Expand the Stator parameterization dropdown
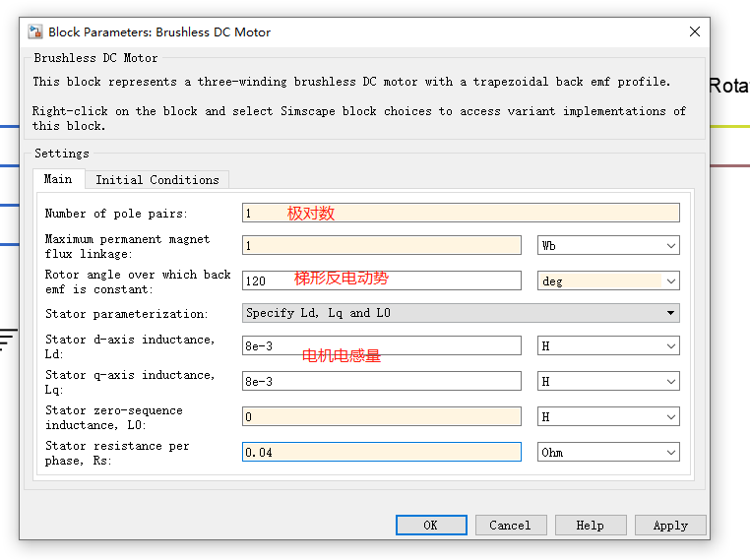 tap(461, 313)
